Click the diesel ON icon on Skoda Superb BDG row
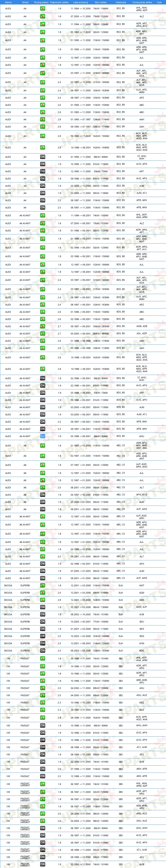Viewport: 166px width, 868px height. (42, 651)
